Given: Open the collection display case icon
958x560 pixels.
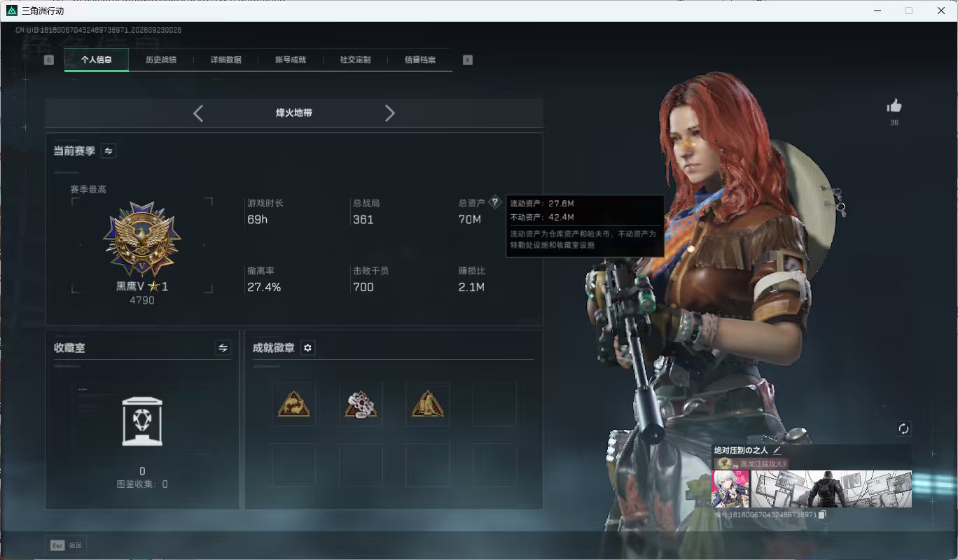Looking at the screenshot, I should (x=142, y=421).
